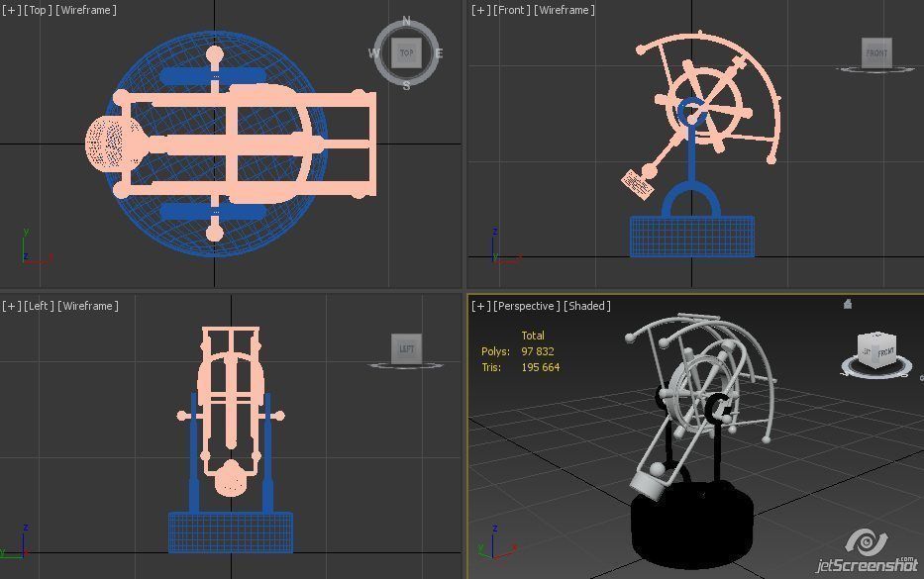Open the [+] menu in the Left viewport
This screenshot has width=924, height=579.
[x=9, y=306]
